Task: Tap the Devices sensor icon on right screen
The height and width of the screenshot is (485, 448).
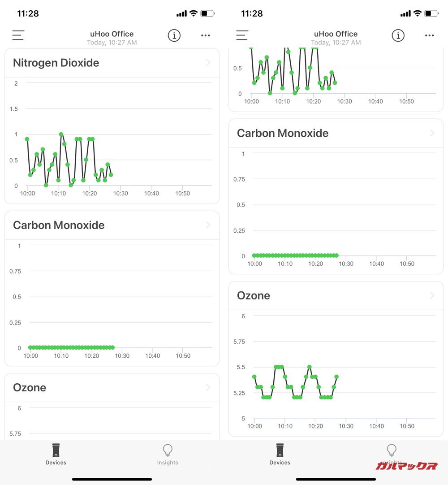Action: click(280, 450)
